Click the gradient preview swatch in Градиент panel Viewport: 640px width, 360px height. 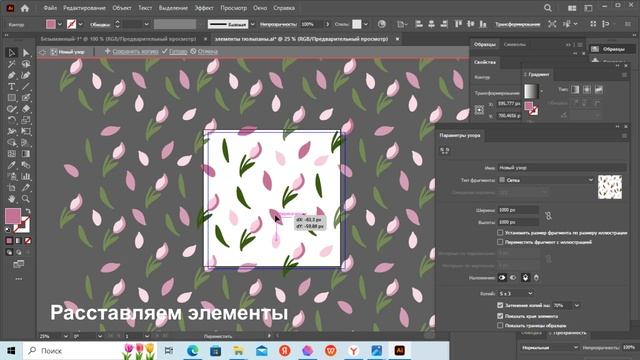[531, 91]
